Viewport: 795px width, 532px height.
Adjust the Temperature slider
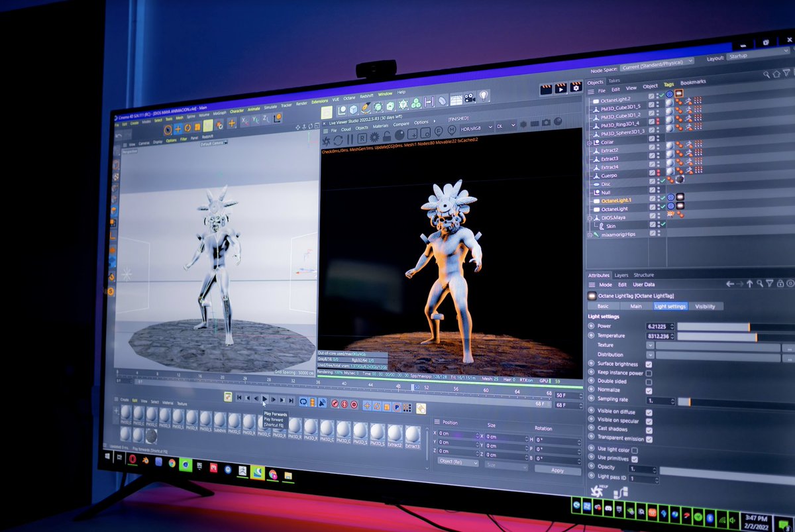735,337
